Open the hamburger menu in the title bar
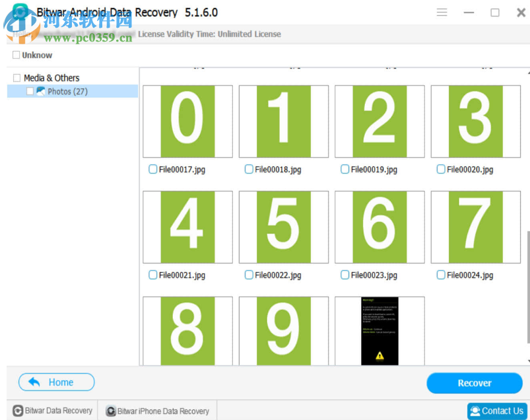 click(442, 12)
